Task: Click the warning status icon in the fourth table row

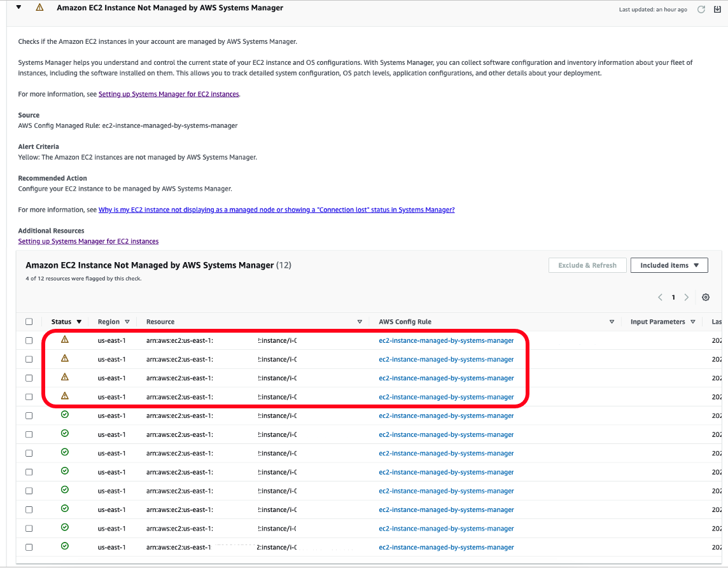Action: tap(65, 396)
